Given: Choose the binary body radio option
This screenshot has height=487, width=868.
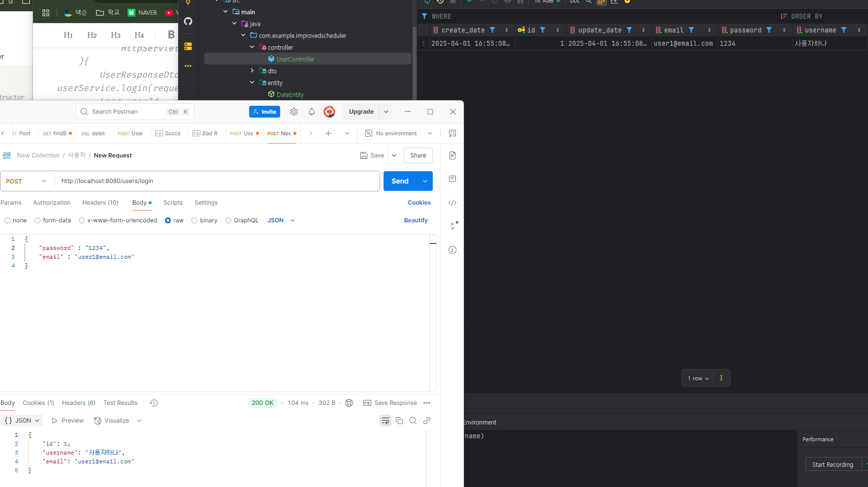Looking at the screenshot, I should pos(194,220).
